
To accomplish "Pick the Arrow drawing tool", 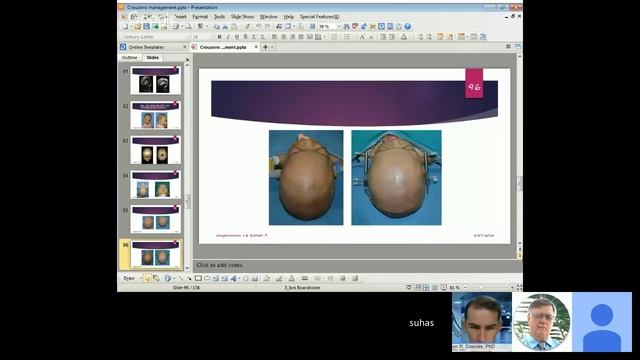I will (x=189, y=278).
